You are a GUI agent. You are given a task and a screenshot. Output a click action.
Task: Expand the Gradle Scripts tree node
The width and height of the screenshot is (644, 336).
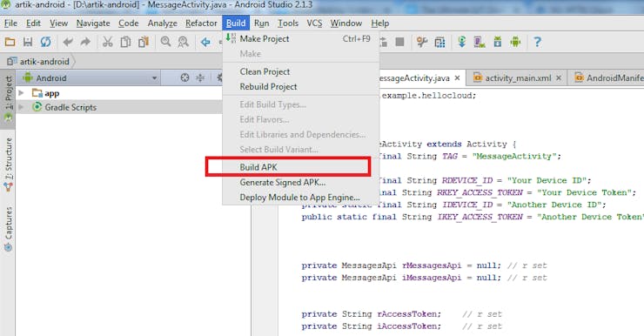pos(22,107)
